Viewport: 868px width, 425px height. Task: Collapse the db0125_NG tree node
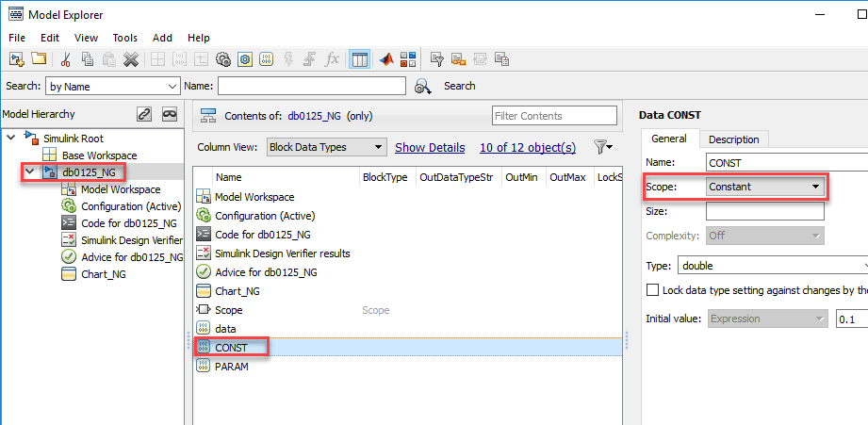click(x=29, y=172)
